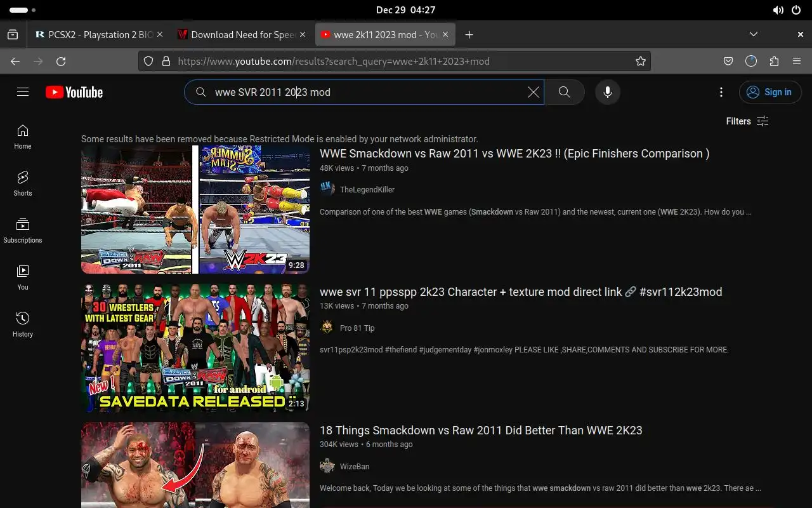
Task: Open the search Filters
Action: click(747, 121)
